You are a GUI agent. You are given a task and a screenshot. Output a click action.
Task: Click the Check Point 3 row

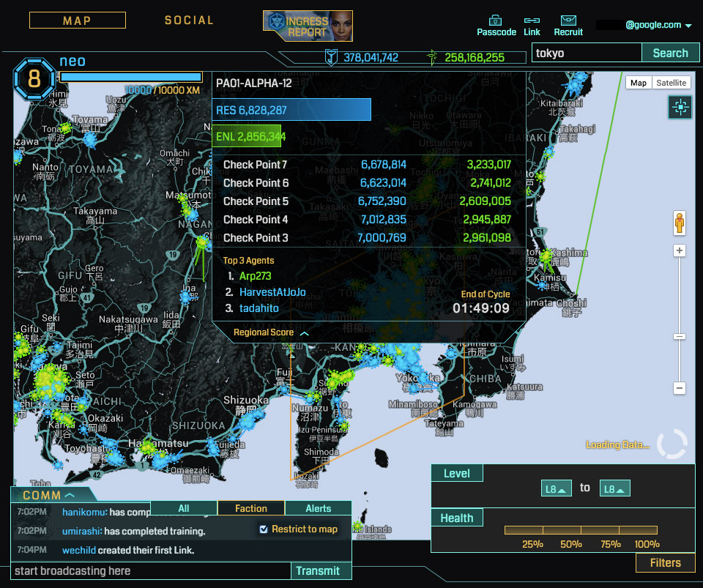(367, 238)
